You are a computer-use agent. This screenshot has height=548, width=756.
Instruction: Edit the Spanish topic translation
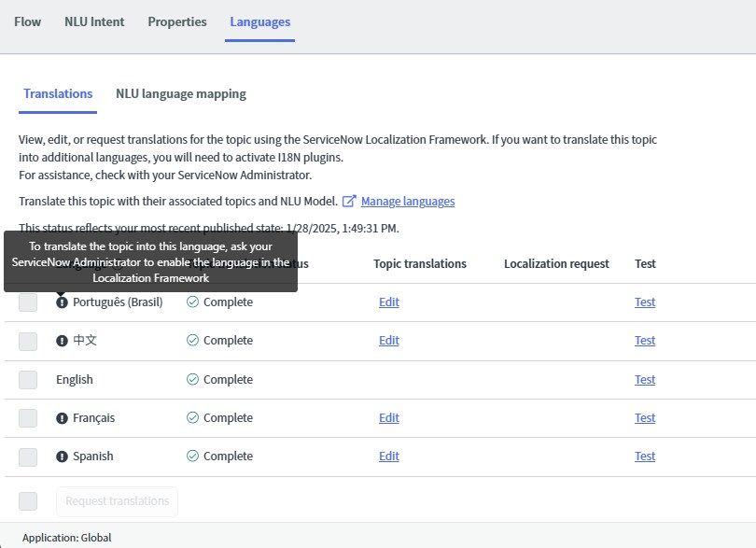pos(389,456)
